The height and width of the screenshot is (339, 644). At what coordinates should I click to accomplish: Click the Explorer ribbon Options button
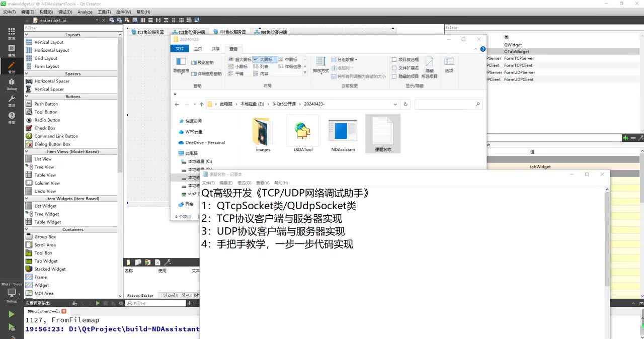coord(449,64)
